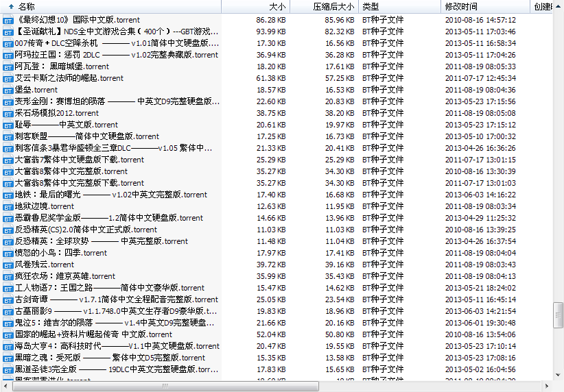
Task: Click the vertical scrollbar thumb
Action: [x=559, y=315]
